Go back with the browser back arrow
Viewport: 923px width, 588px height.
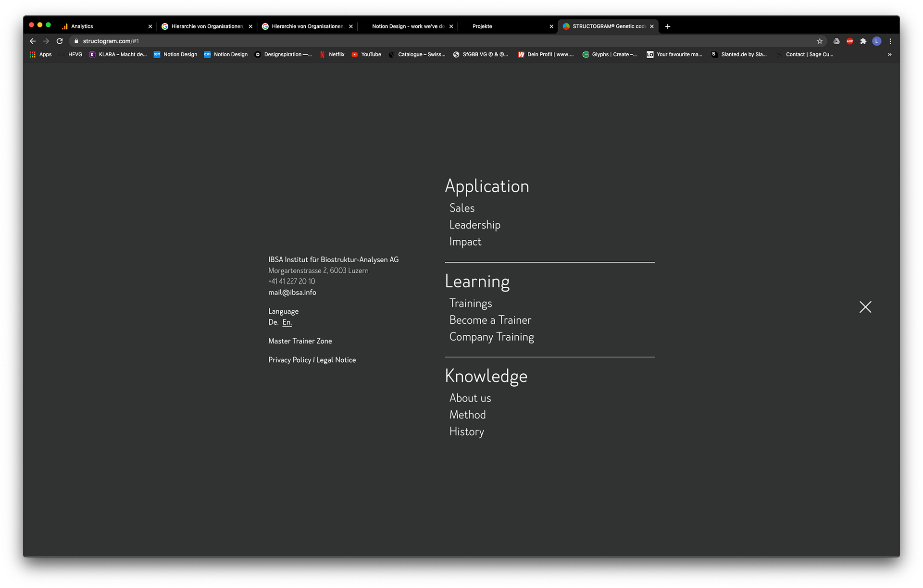(x=33, y=41)
